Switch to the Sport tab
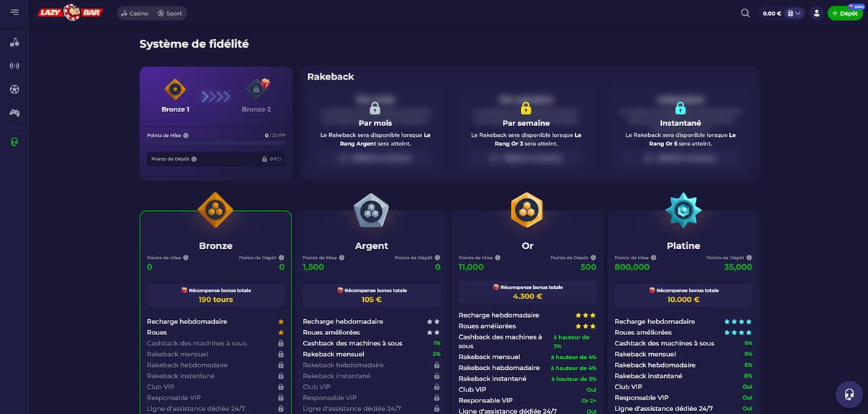 170,13
